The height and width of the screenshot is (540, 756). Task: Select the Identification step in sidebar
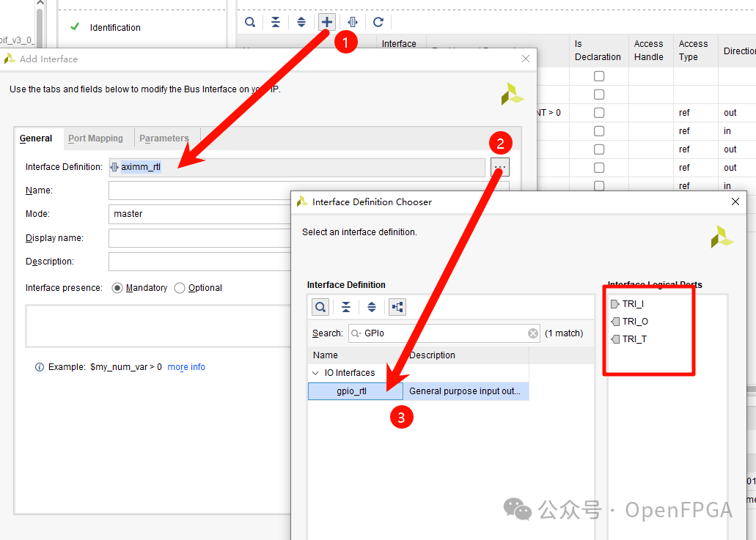coord(115,28)
